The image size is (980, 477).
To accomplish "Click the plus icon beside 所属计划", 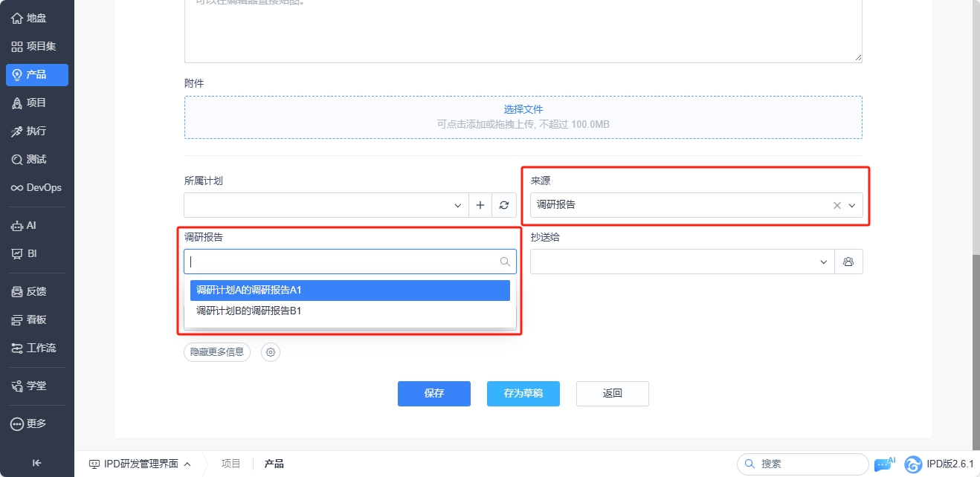I will point(480,205).
